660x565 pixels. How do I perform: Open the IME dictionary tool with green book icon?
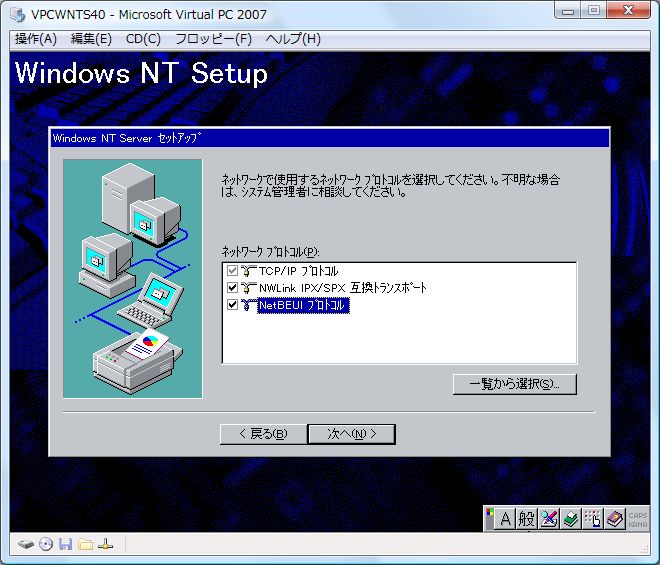tap(571, 519)
